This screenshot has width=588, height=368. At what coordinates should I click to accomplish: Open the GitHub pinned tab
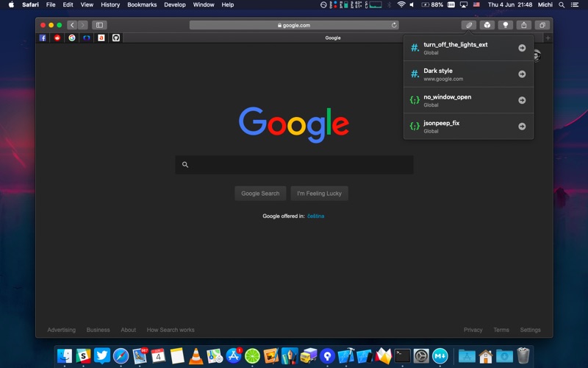[116, 38]
